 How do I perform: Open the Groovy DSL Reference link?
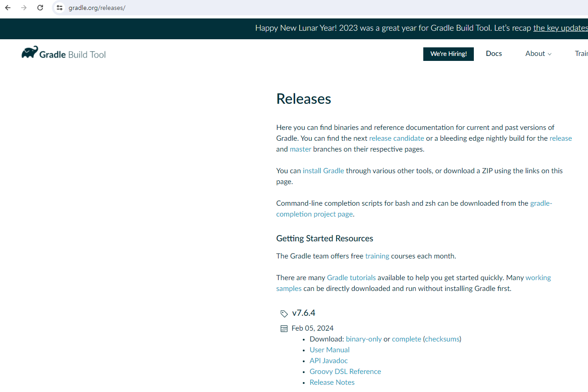click(x=345, y=371)
